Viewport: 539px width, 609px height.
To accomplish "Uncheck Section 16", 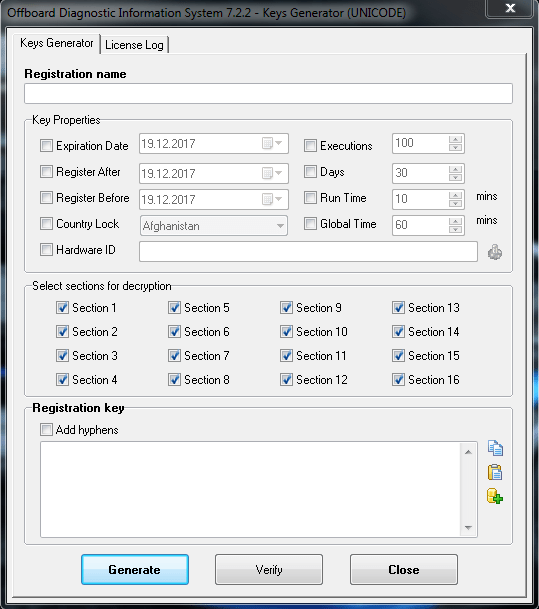I will point(398,379).
